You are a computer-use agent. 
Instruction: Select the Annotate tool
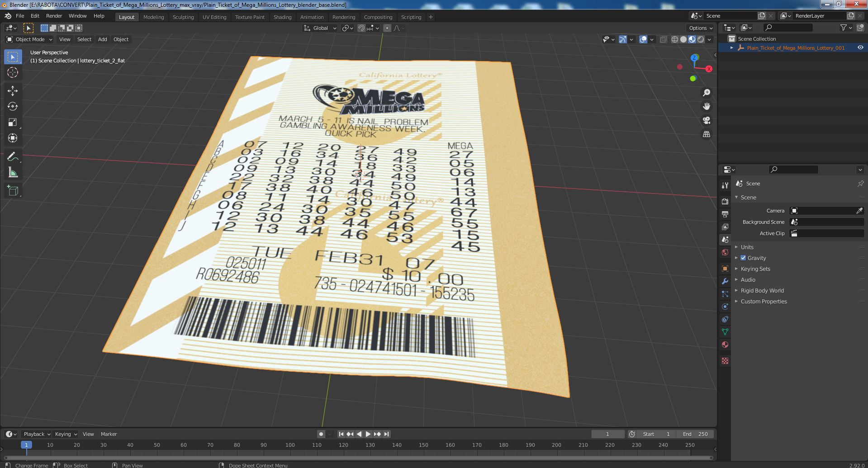(x=13, y=156)
